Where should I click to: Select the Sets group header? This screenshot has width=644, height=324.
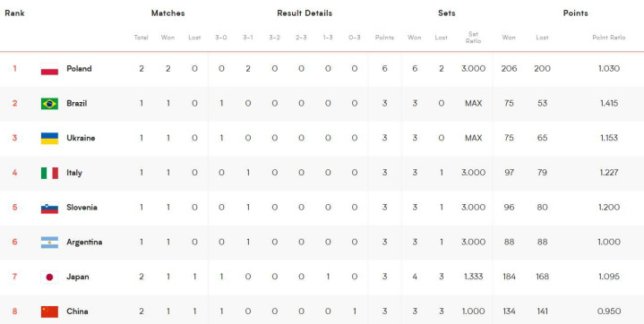(446, 13)
